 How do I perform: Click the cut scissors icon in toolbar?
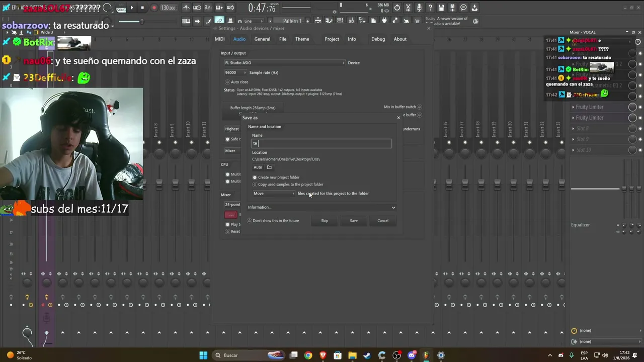coord(408,8)
